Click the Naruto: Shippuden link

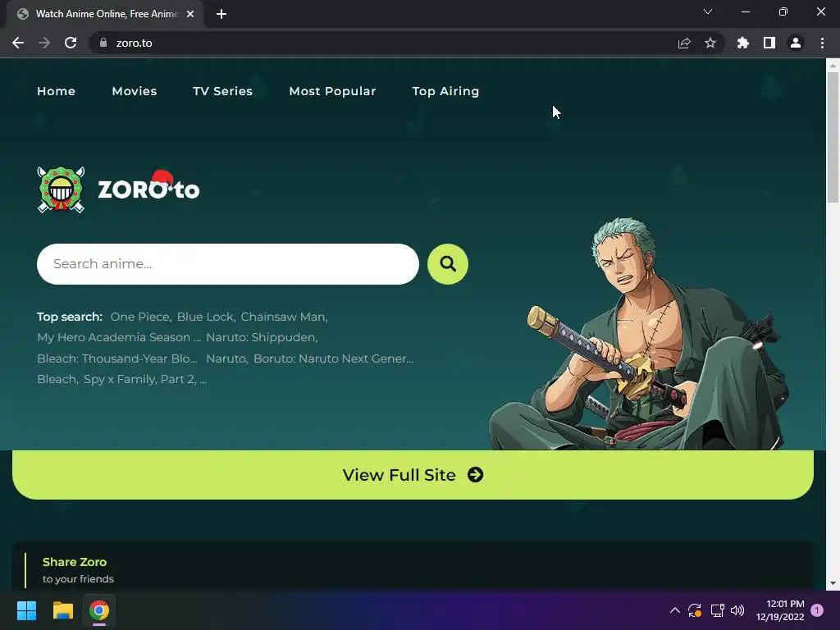[261, 337]
